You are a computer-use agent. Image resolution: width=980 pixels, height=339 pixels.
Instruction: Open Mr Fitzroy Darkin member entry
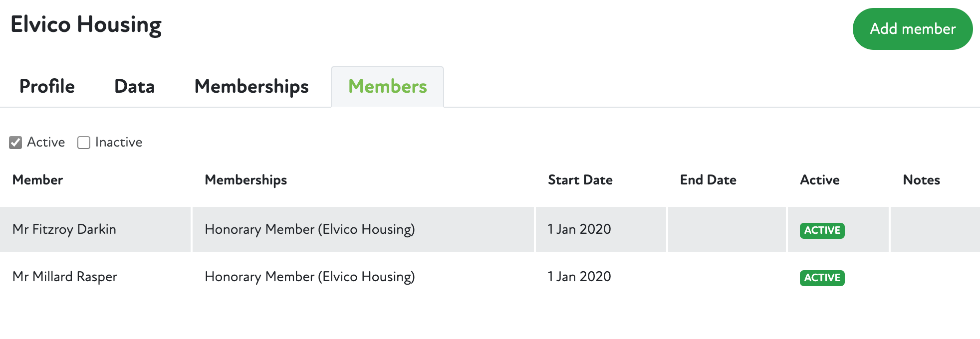[64, 229]
